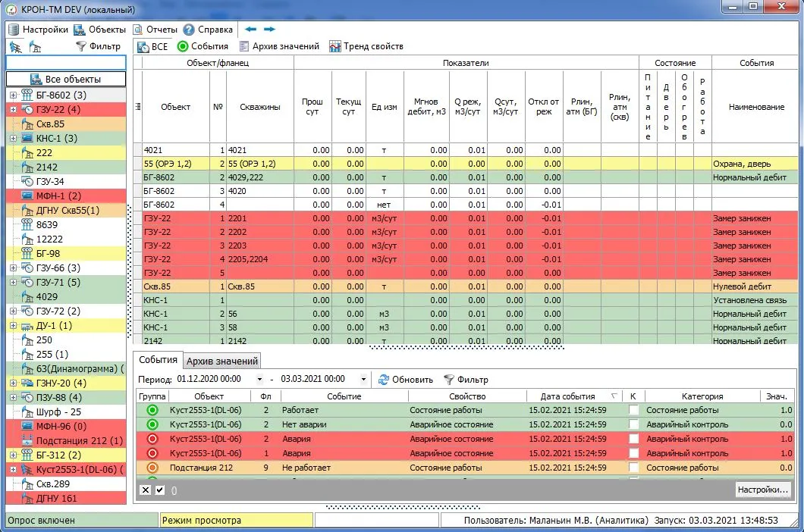Tick the К checkbox in the Нет аварии row
This screenshot has height=532, width=804.
click(634, 424)
